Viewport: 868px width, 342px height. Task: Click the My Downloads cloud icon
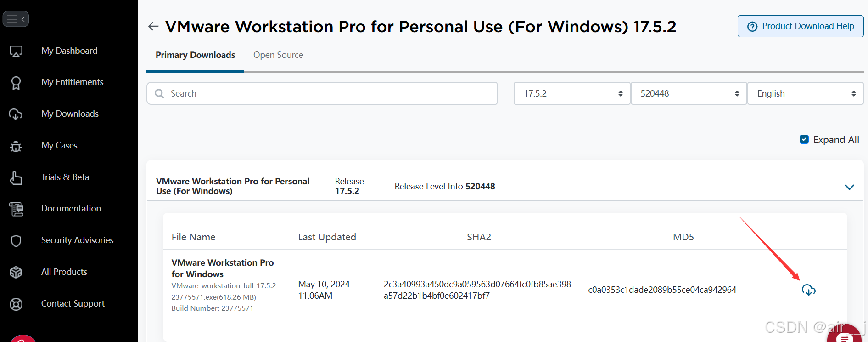coord(16,114)
